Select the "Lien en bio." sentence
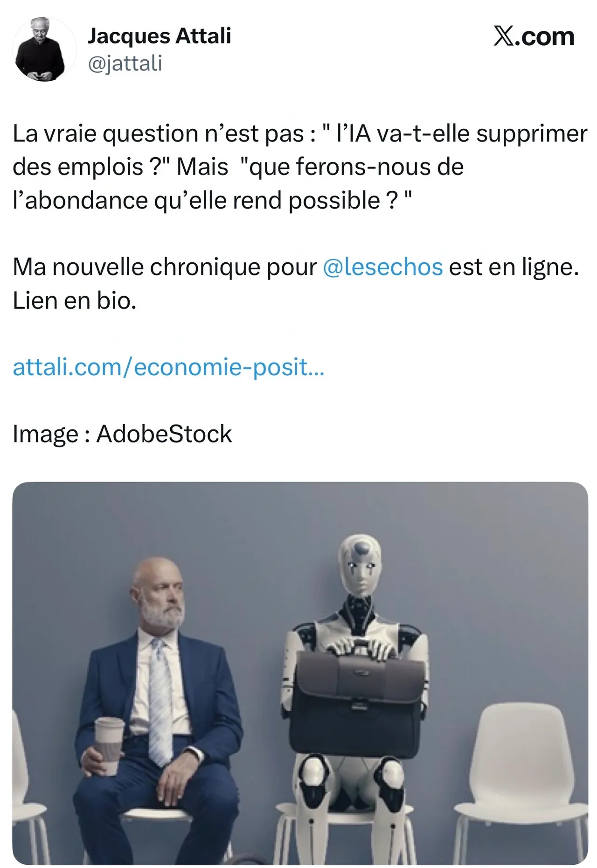Viewport: 597px width, 868px height. click(x=75, y=301)
